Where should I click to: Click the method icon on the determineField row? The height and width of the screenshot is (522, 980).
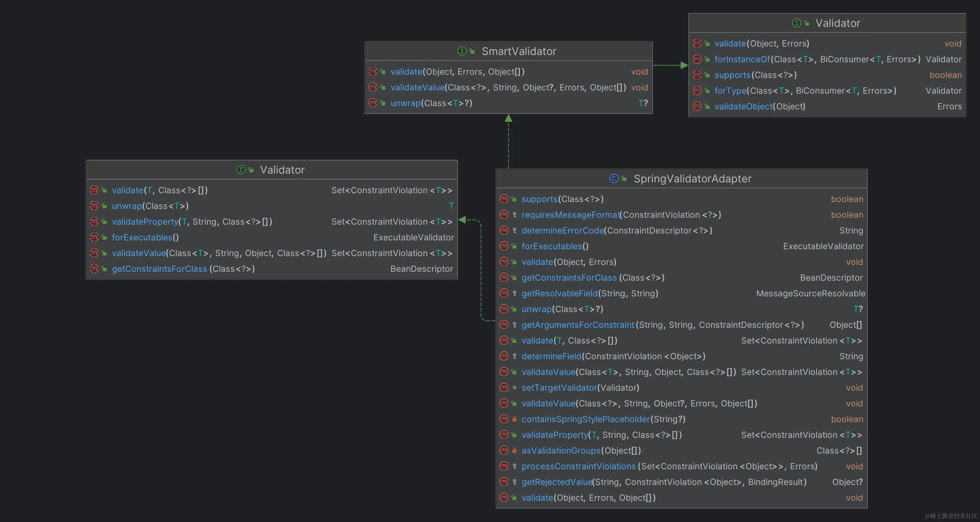coord(504,356)
